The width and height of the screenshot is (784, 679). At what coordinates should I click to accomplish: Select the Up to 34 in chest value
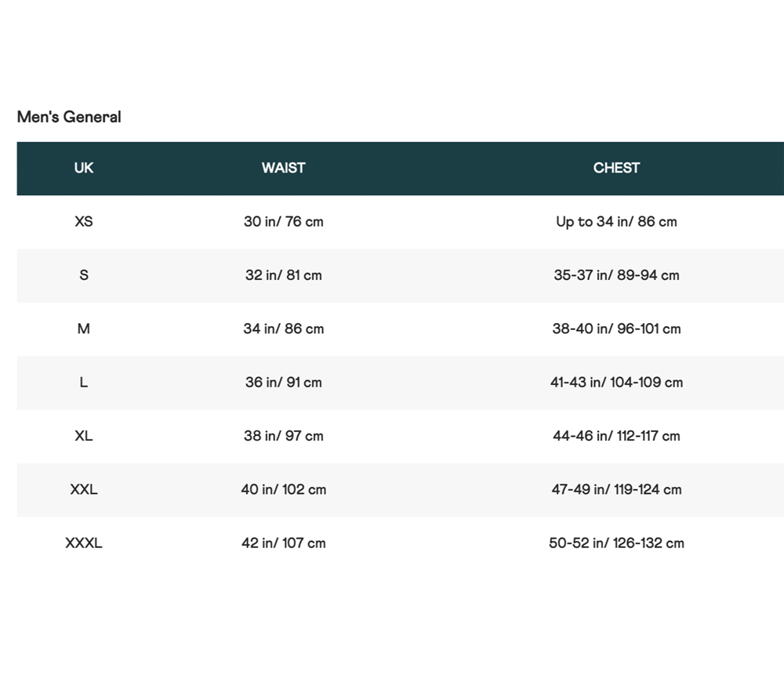(x=616, y=221)
